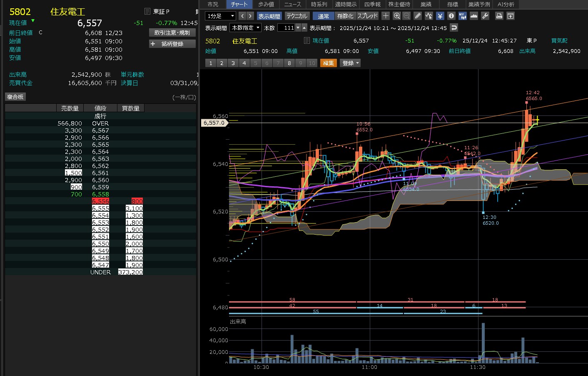This screenshot has width=588, height=376.
Task: Select the pencil drawing tool icon
Action: point(418,16)
